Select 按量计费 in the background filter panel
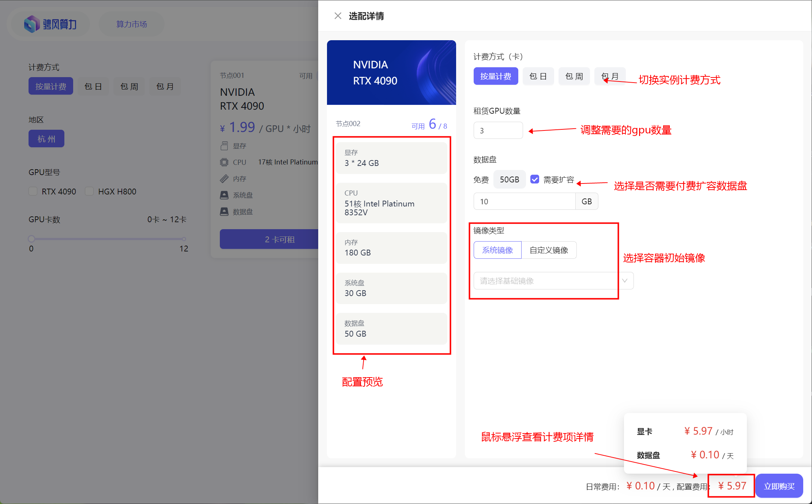 pyautogui.click(x=51, y=86)
